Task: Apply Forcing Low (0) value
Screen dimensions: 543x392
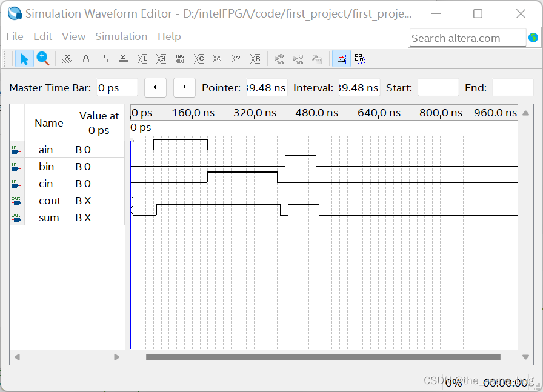Action: click(86, 59)
